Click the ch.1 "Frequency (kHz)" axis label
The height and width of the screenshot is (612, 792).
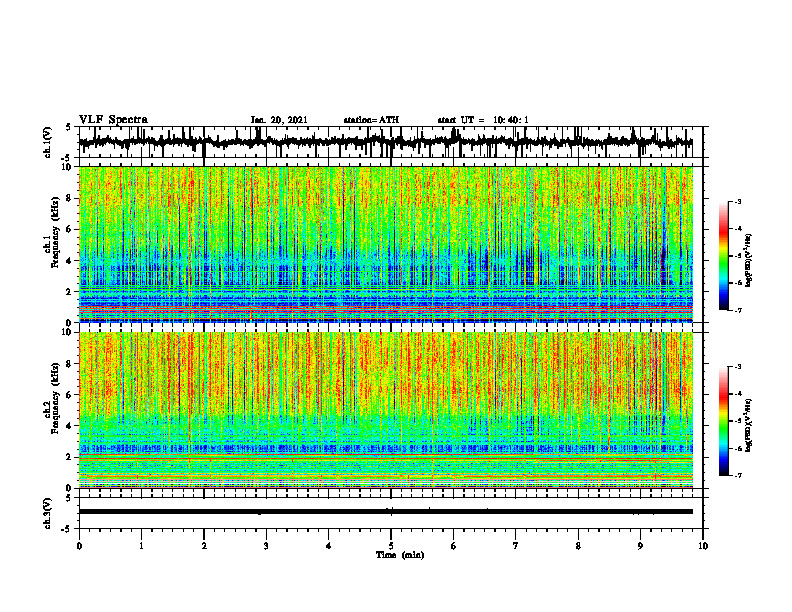click(55, 232)
